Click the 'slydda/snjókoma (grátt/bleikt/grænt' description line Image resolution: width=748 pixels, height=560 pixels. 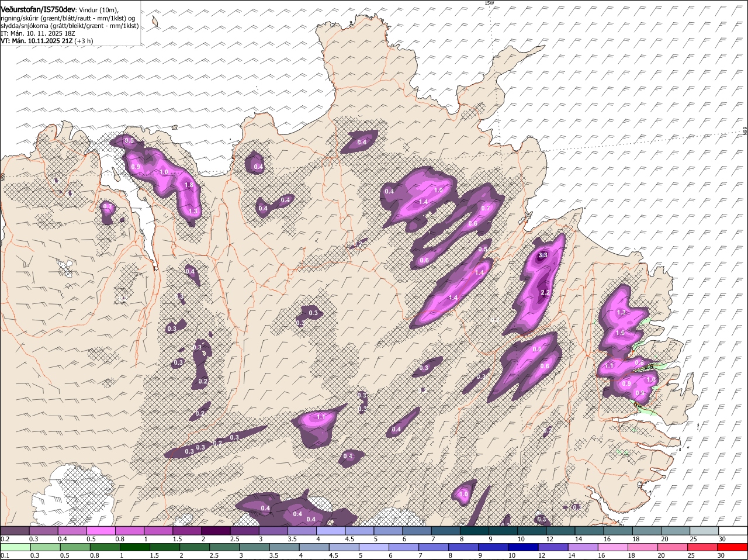point(70,26)
